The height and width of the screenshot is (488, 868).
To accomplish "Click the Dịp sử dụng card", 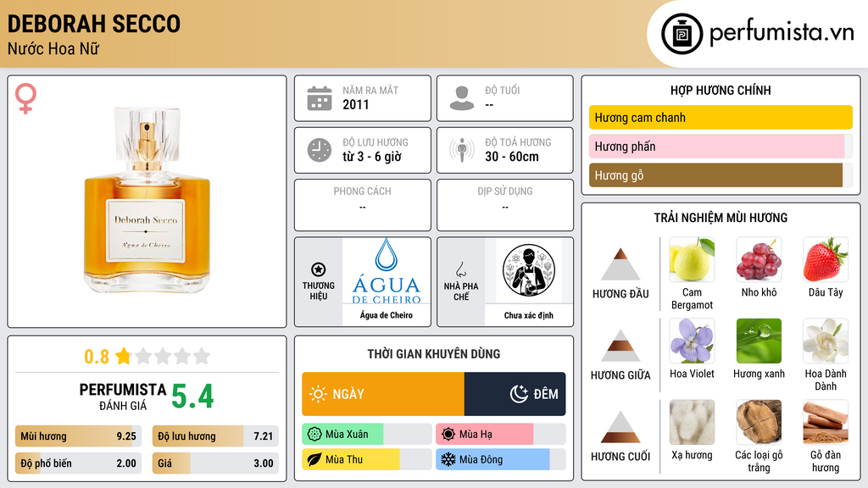I will coord(505,205).
